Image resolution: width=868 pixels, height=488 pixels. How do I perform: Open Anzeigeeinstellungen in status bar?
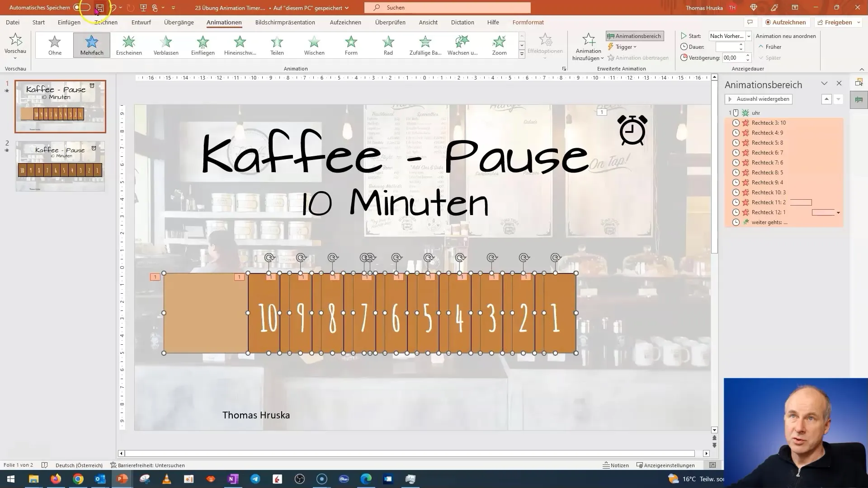pyautogui.click(x=665, y=465)
